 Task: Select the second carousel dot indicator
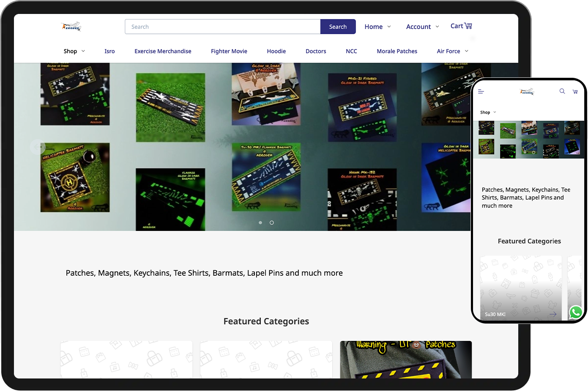tap(272, 222)
